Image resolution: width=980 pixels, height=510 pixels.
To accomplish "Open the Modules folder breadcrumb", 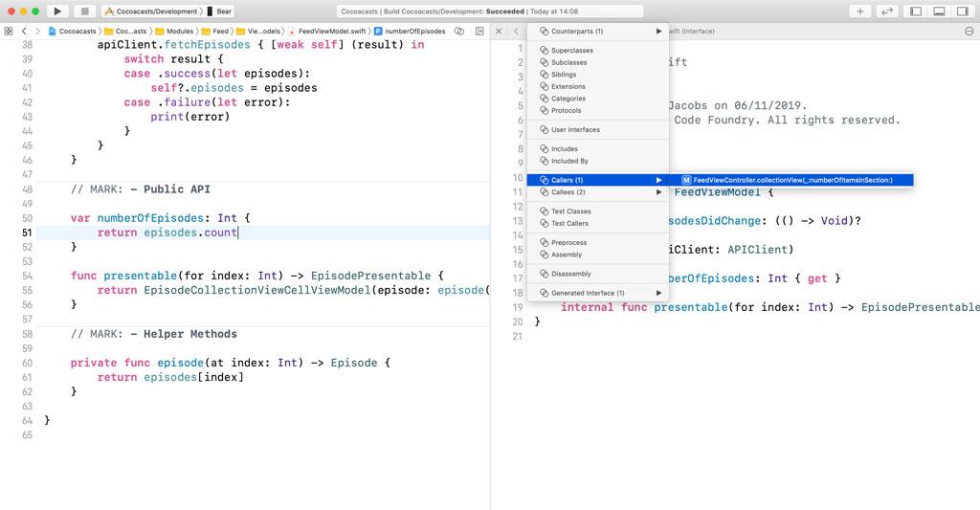I will click(x=174, y=31).
